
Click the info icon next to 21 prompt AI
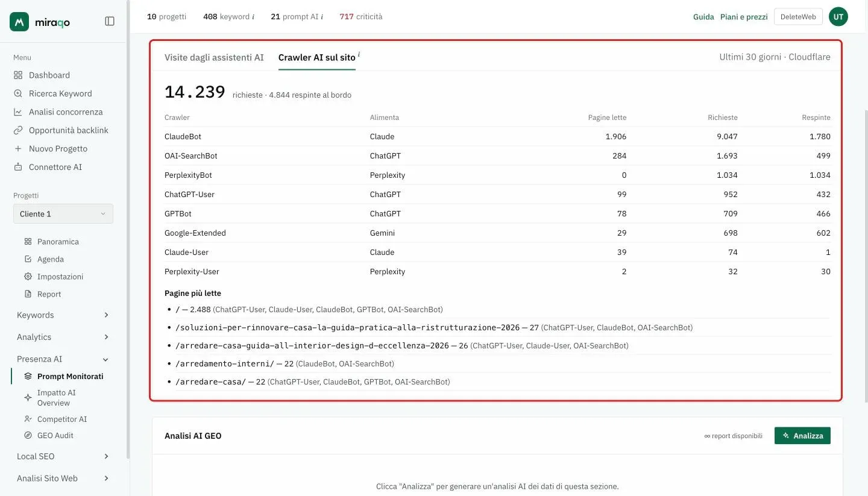[x=322, y=17]
